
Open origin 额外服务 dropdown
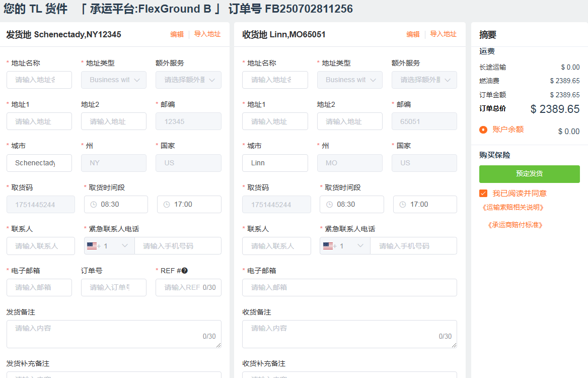189,80
